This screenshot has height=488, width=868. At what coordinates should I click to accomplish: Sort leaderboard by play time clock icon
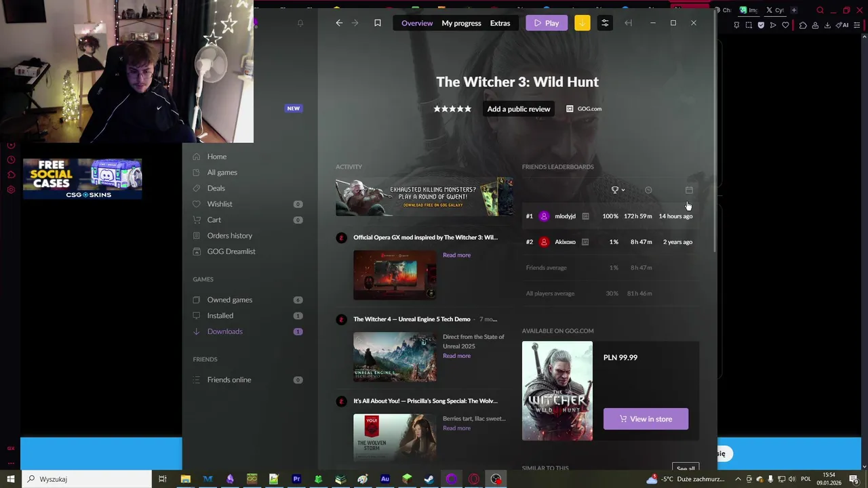click(x=648, y=190)
